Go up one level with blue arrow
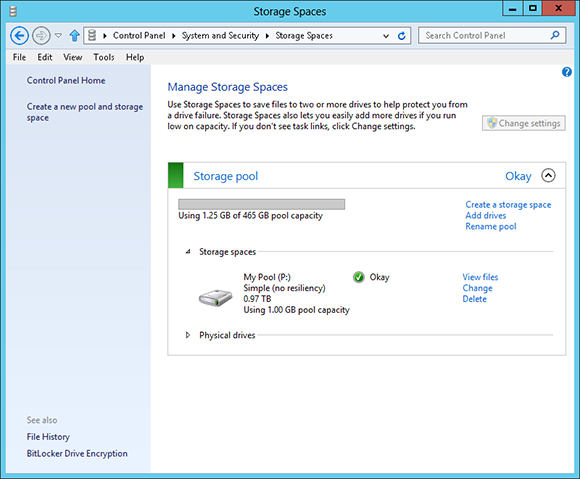This screenshot has width=580, height=479. pos(74,36)
